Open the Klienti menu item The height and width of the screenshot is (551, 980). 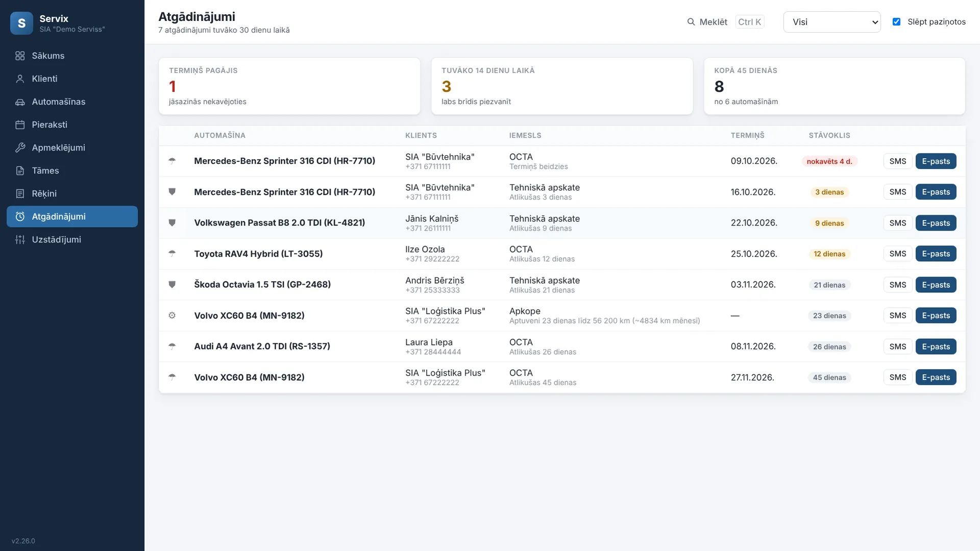click(72, 79)
